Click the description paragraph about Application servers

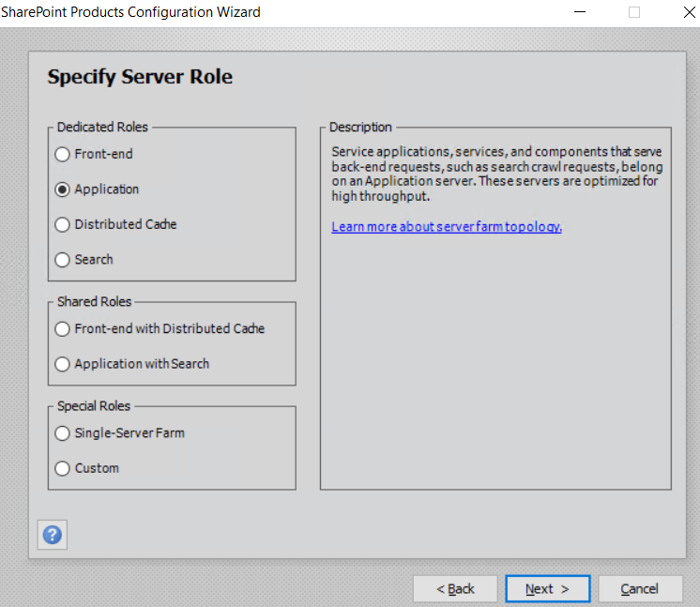click(497, 175)
